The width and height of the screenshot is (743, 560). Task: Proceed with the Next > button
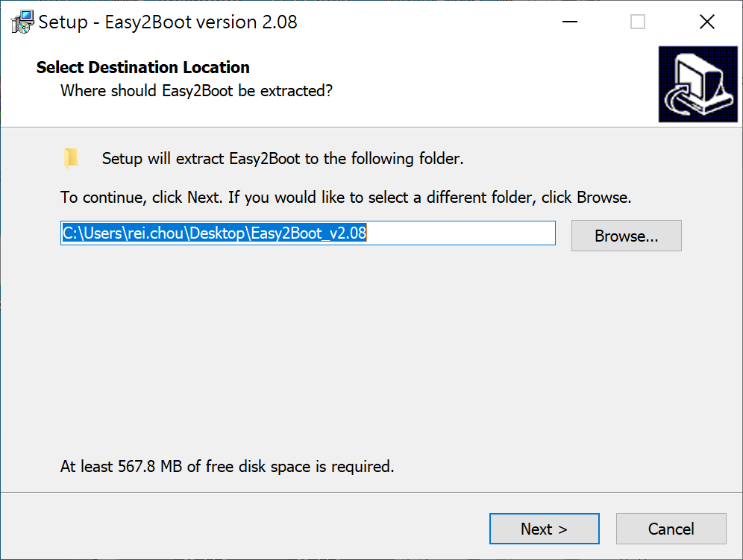[x=544, y=529]
